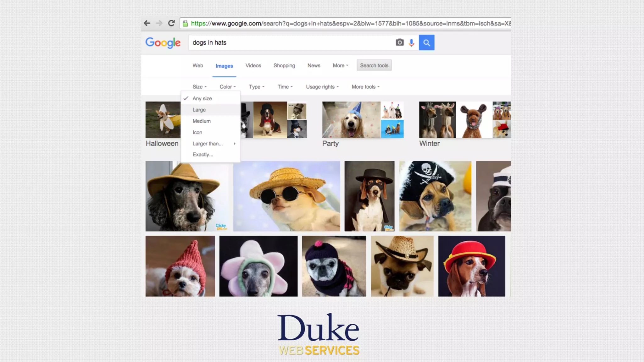The width and height of the screenshot is (644, 362).
Task: Choose Large in the size menu
Action: coord(199,110)
